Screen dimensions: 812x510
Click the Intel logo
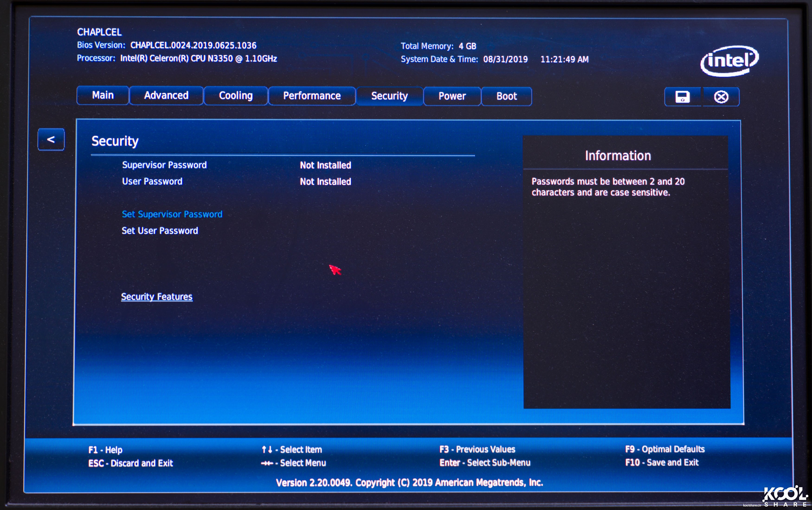(x=729, y=61)
